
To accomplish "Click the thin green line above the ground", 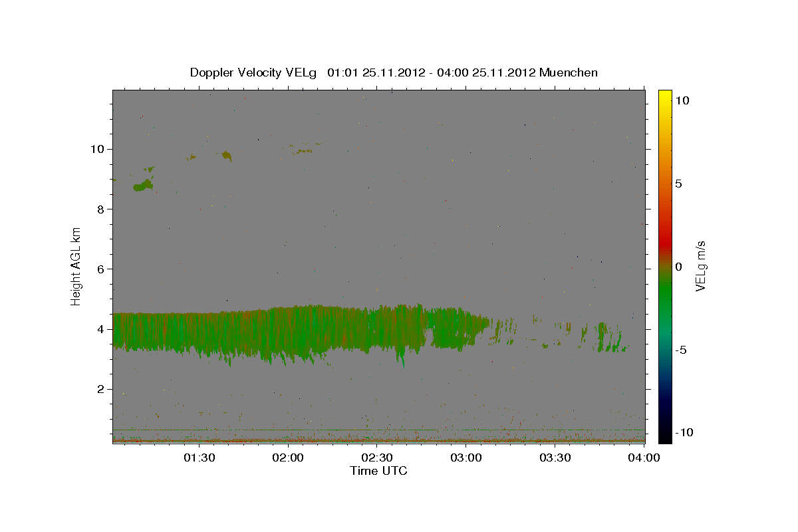I will tap(378, 430).
